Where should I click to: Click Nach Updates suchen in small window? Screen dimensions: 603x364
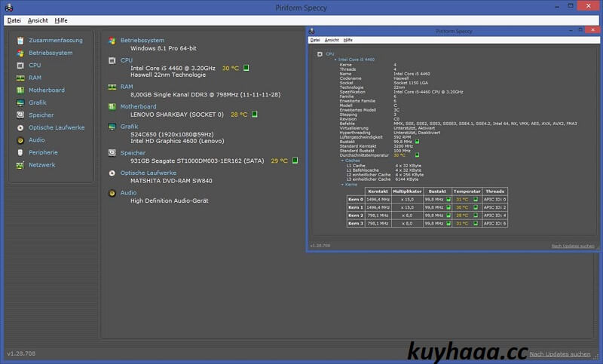point(573,246)
